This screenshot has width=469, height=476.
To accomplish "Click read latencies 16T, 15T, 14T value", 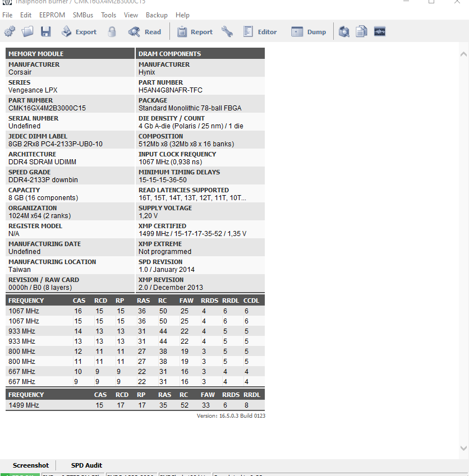I will [192, 198].
